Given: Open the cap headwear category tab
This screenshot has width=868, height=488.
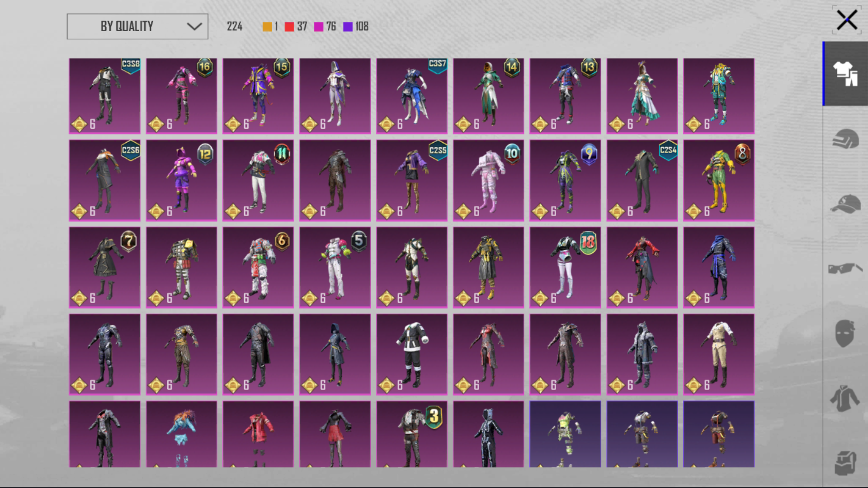Looking at the screenshot, I should [845, 204].
